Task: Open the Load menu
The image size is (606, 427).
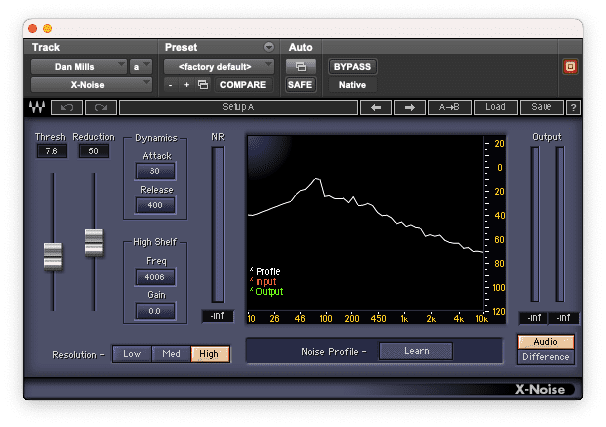Action: [495, 107]
